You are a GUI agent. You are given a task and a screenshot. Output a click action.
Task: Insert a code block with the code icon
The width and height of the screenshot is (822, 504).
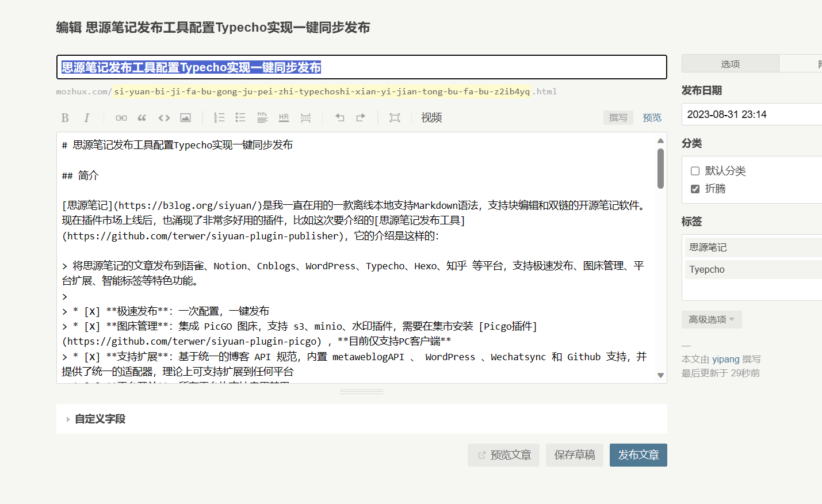click(x=164, y=118)
